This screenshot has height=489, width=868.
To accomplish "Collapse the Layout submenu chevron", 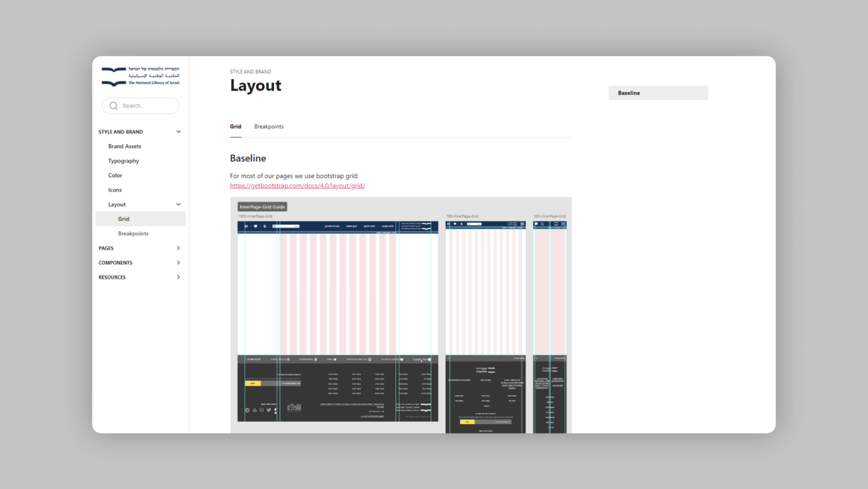I will [x=179, y=204].
